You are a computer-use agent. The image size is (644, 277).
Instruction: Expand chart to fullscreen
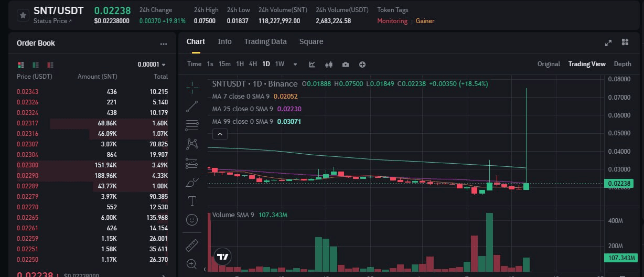point(608,42)
